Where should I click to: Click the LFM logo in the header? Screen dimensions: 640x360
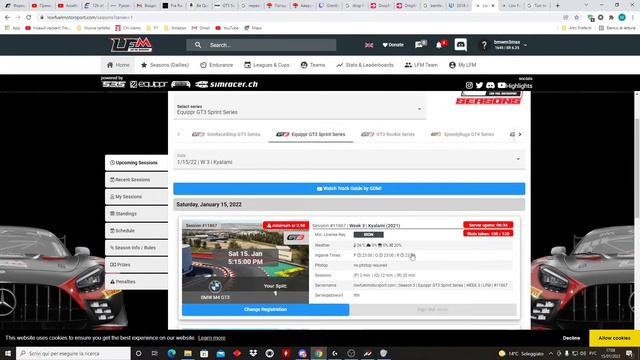point(131,45)
